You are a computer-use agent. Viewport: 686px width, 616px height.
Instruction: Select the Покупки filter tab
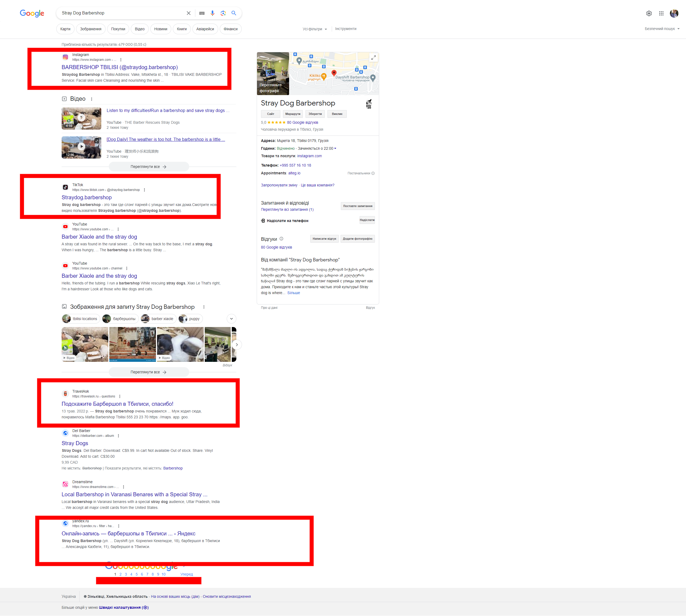(118, 29)
